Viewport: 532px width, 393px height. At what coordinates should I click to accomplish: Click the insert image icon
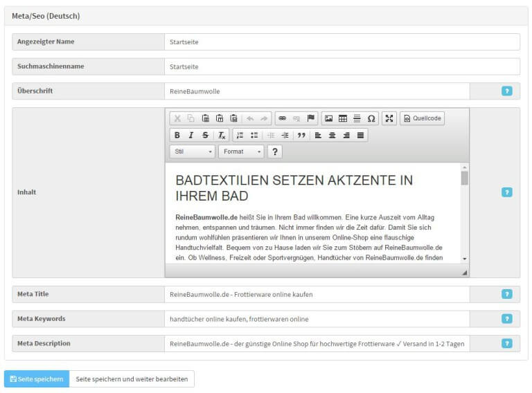point(328,118)
